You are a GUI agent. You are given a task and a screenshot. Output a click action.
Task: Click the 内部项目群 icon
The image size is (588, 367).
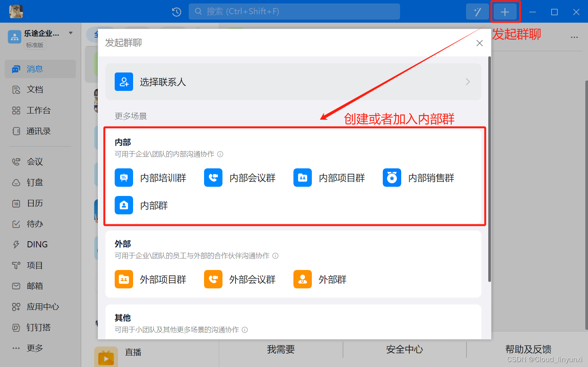point(303,178)
